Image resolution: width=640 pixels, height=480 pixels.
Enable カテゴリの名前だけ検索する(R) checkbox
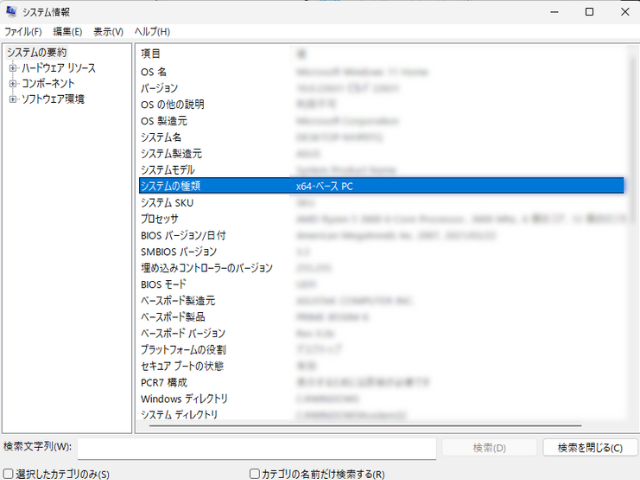254,473
